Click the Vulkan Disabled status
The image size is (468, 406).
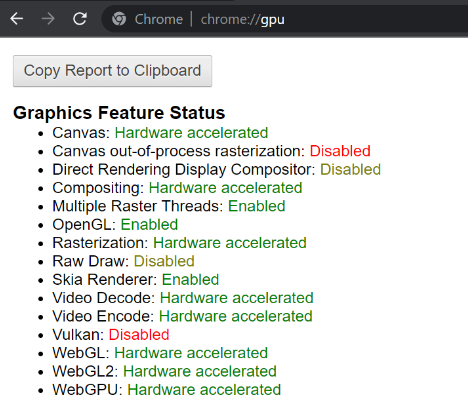[139, 334]
